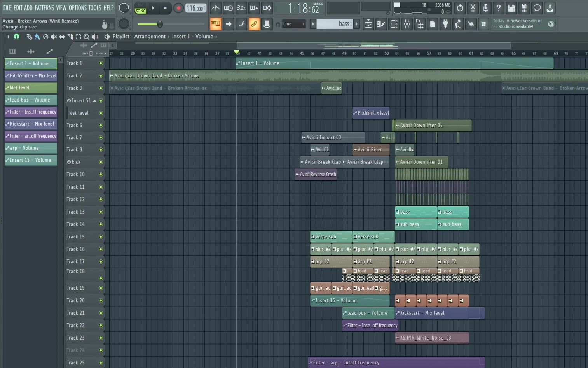This screenshot has height=368, width=588.
Task: Toggle multilink to controllers icon
Action: pos(254,24)
